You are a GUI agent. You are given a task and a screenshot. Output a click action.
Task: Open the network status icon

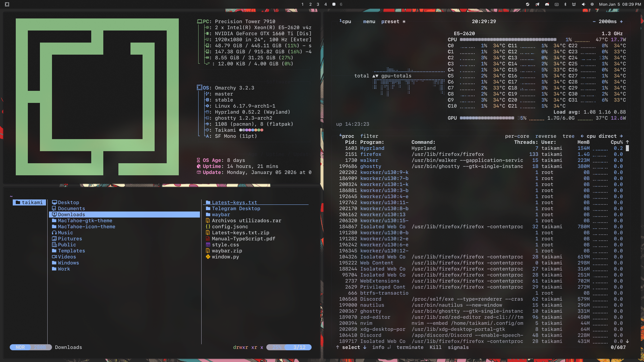coord(574,4)
